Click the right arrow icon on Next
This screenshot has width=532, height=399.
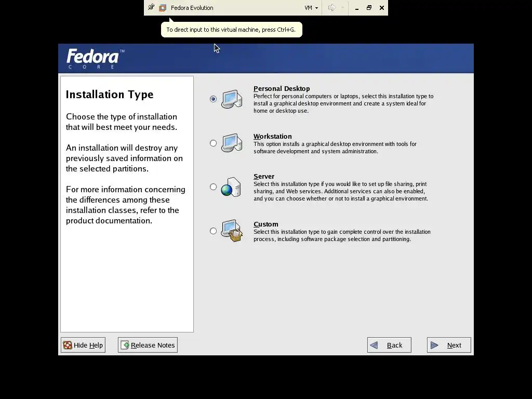coord(434,345)
